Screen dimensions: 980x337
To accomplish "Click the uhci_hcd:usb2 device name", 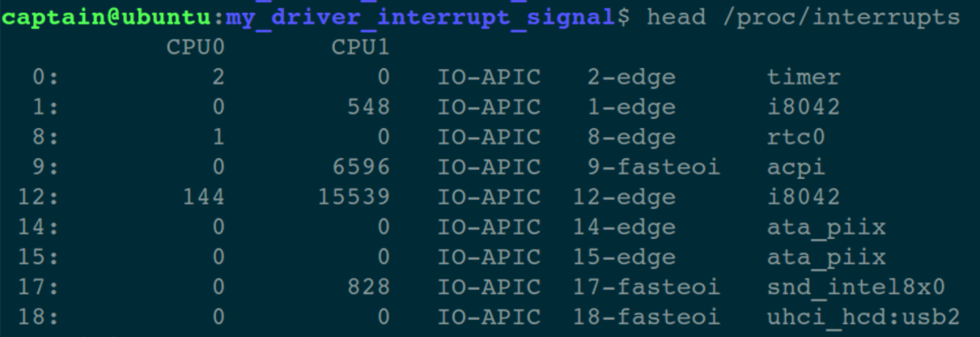I will click(863, 318).
